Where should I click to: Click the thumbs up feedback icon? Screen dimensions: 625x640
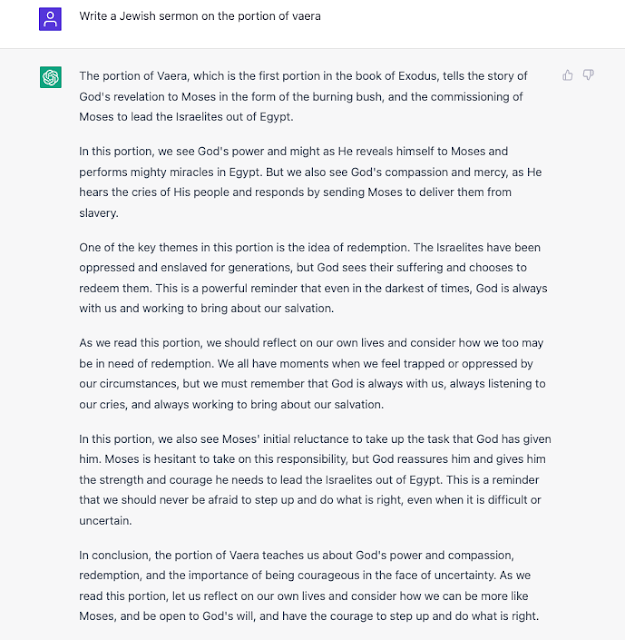click(x=567, y=76)
